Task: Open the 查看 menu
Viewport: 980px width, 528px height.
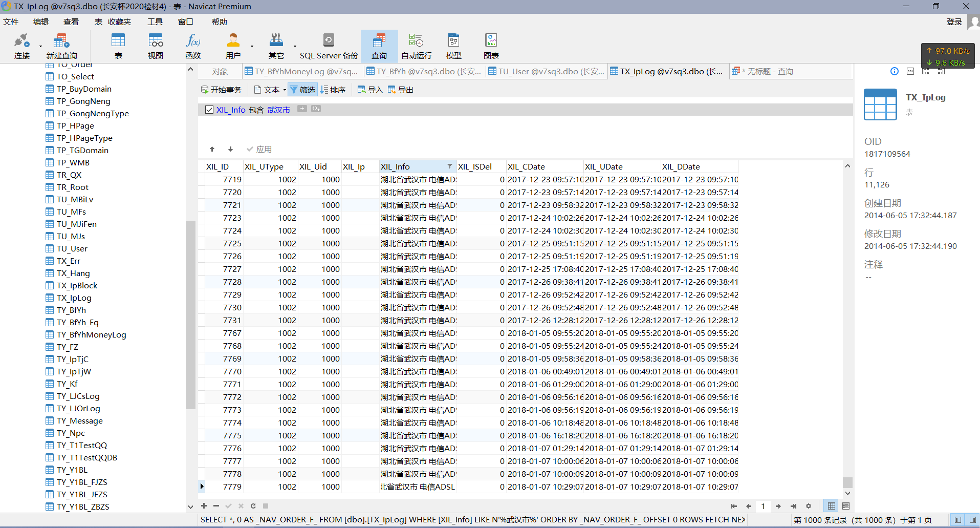Action: [71, 22]
